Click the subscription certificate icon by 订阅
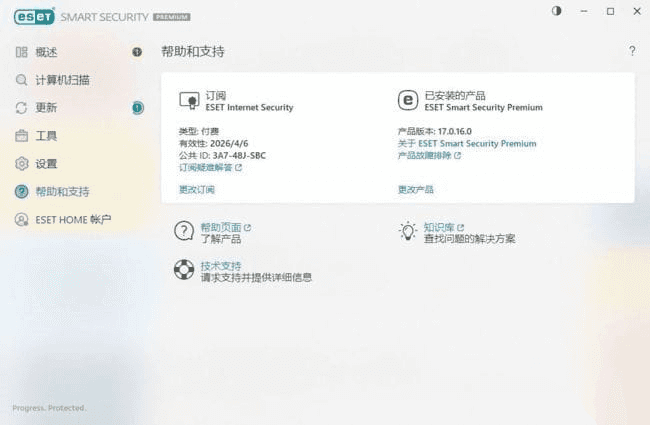650x425 pixels. [189, 101]
